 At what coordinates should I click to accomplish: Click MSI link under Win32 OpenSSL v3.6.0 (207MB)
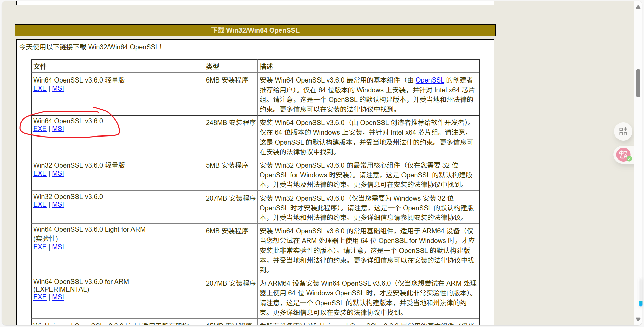[58, 204]
